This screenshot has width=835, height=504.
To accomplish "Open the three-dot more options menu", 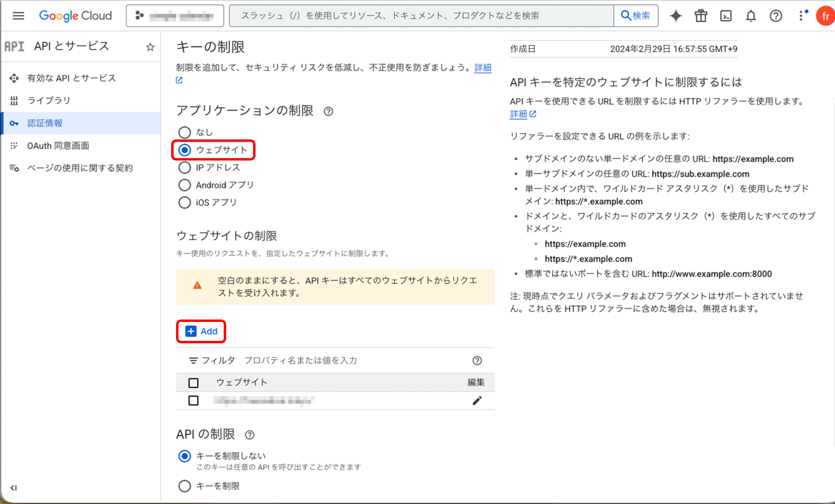I will point(801,16).
